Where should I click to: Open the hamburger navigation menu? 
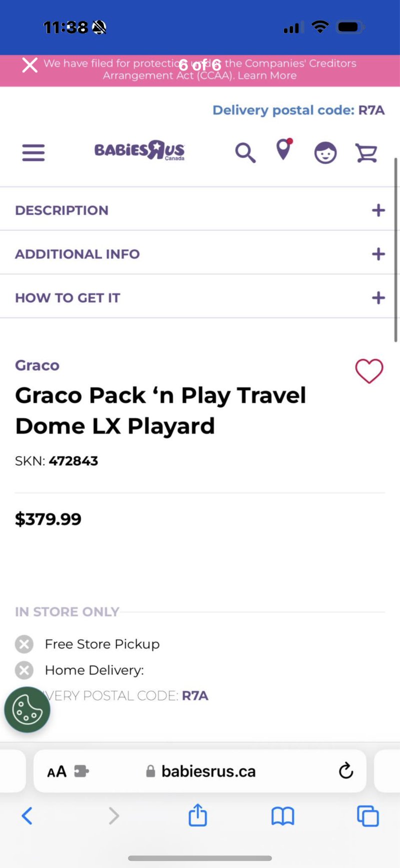[33, 152]
